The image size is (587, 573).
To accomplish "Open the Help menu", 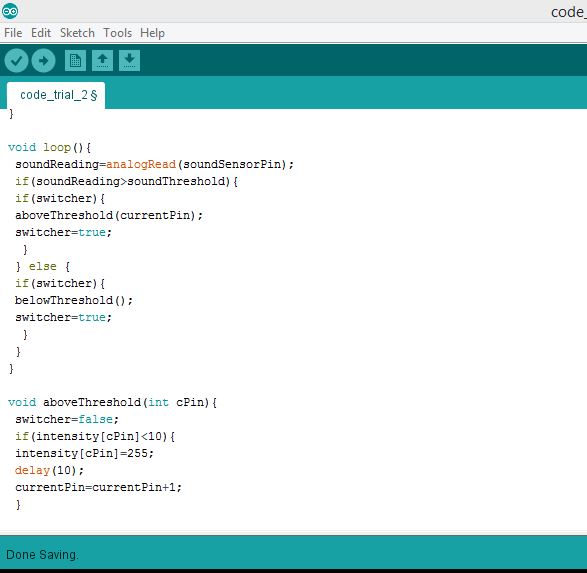I will click(x=152, y=33).
